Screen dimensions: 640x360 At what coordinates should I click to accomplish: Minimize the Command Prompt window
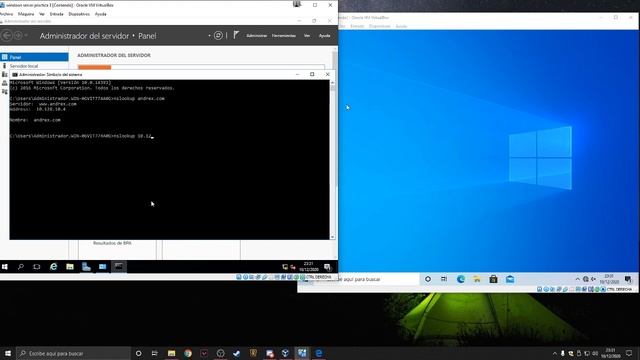[x=297, y=74]
